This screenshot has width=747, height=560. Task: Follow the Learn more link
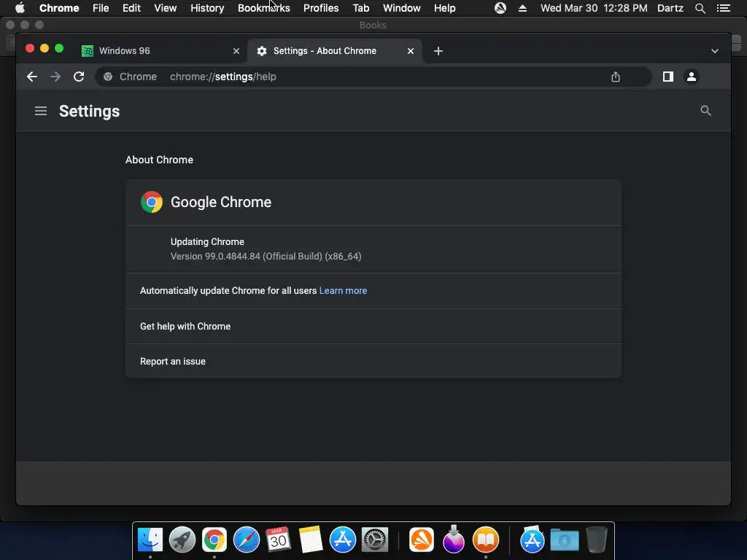343,290
